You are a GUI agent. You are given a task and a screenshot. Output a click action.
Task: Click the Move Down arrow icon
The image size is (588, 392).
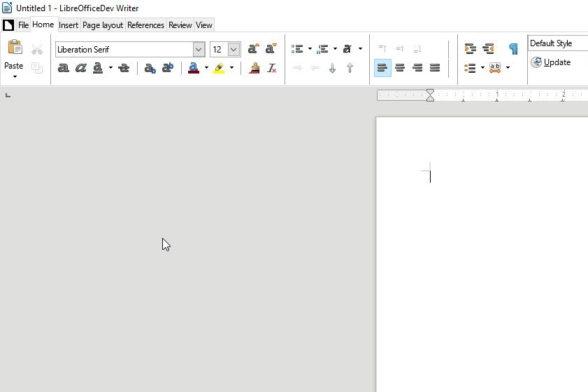coord(332,68)
